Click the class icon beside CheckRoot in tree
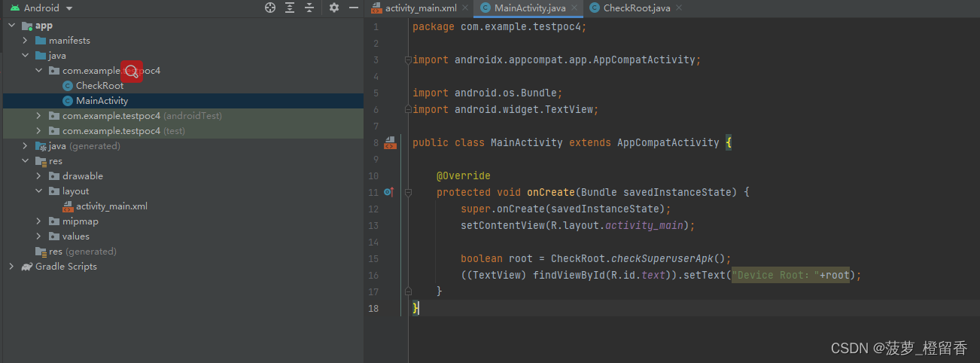Screen dimensions: 980x363 coord(68,86)
